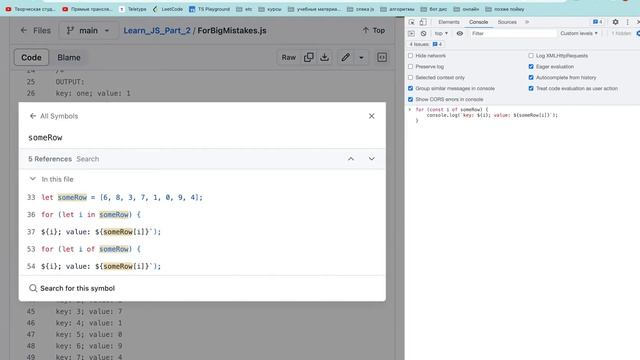Download the raw file icon
The height and width of the screenshot is (360, 640).
(x=324, y=58)
